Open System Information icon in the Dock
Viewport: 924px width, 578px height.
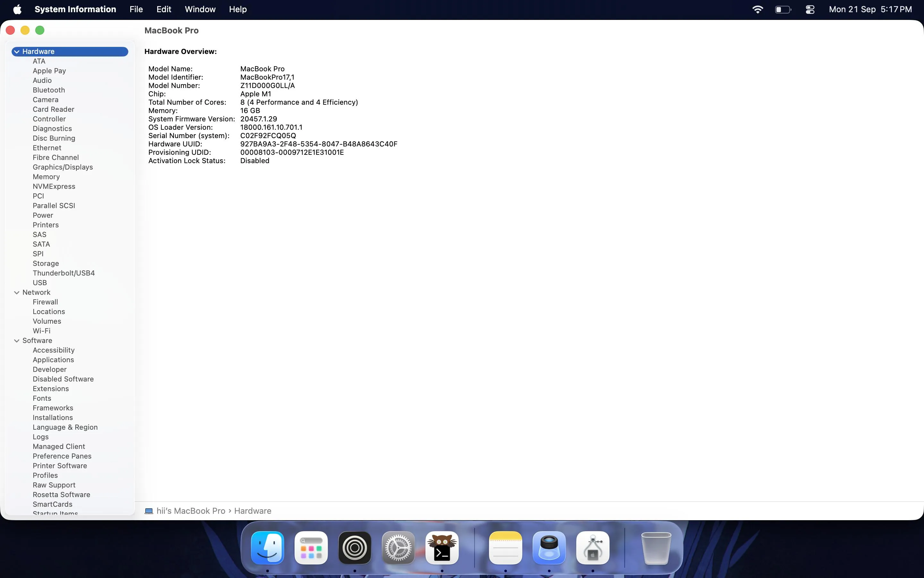[593, 547]
